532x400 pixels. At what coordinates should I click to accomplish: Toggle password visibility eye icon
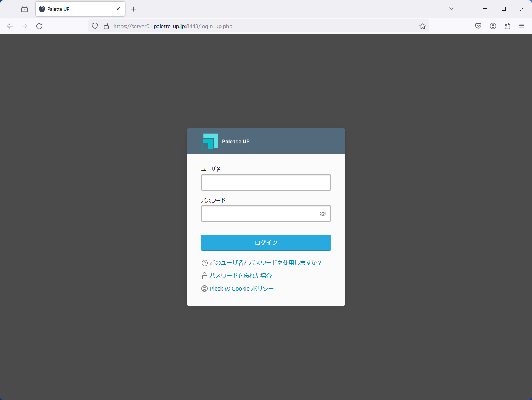(323, 214)
